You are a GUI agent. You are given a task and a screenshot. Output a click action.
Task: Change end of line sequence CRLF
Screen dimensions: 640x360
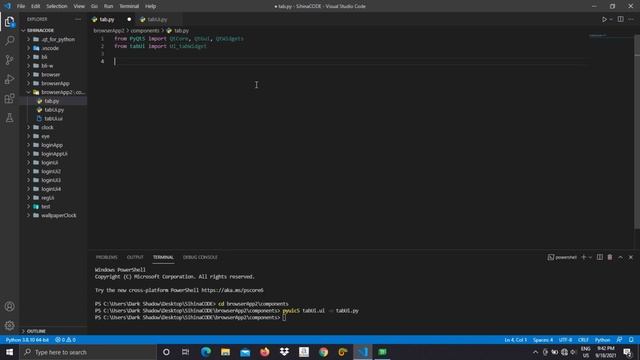click(x=583, y=340)
